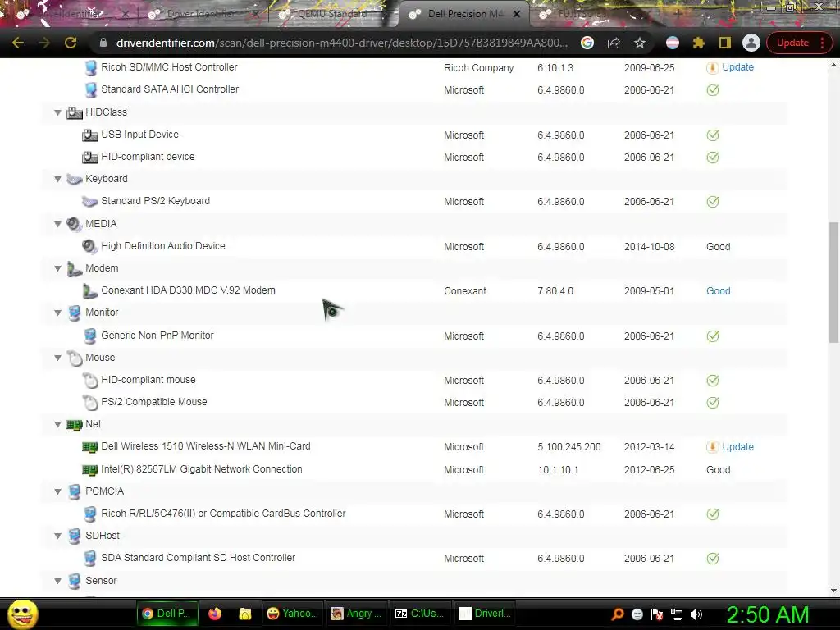Viewport: 840px width, 630px height.
Task: Collapse the Keyboard category
Action: point(57,179)
